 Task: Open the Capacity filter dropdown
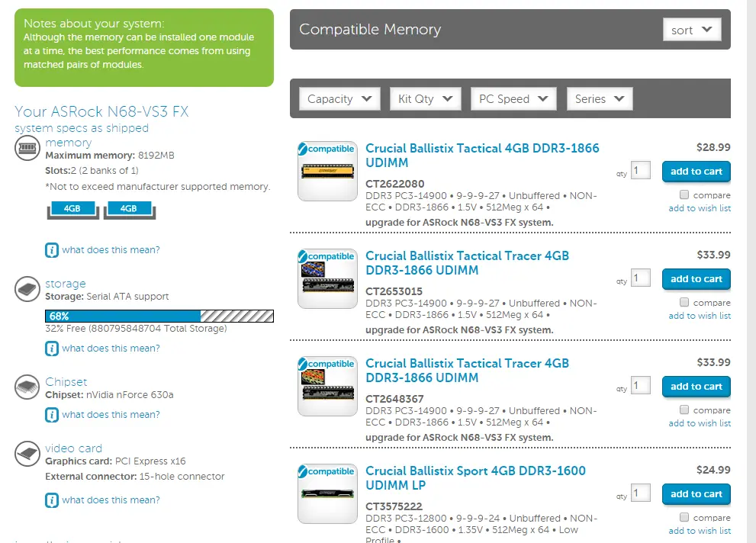[339, 99]
